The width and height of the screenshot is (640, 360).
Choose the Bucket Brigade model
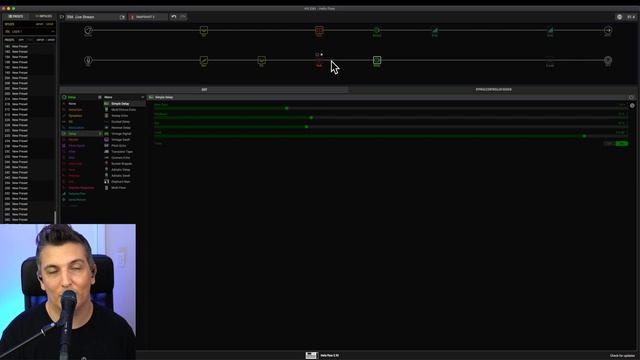(122, 164)
